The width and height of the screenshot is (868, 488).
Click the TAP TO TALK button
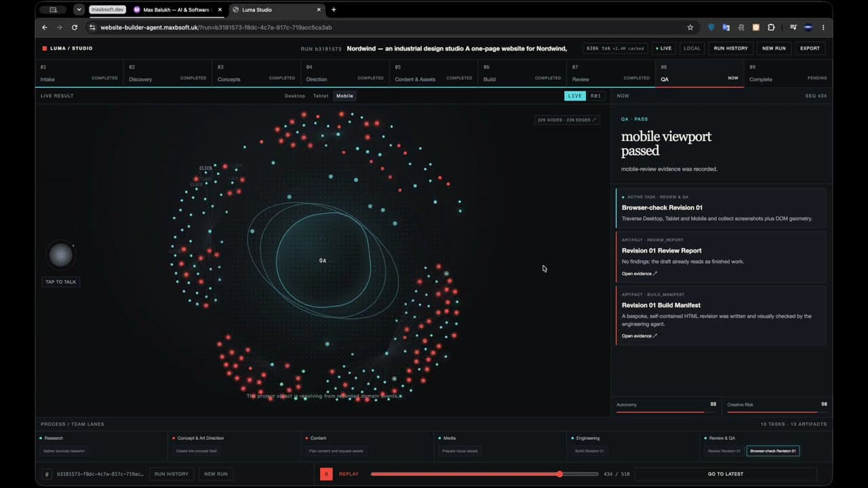[60, 282]
